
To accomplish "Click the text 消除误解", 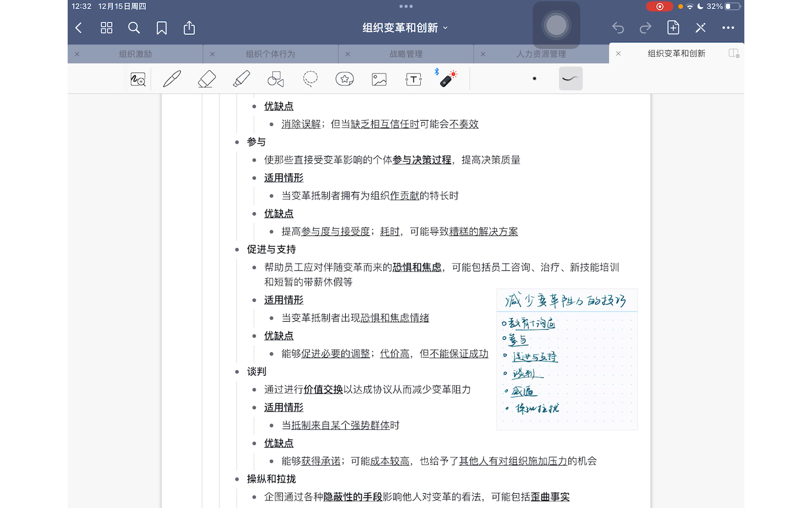I will tap(301, 124).
